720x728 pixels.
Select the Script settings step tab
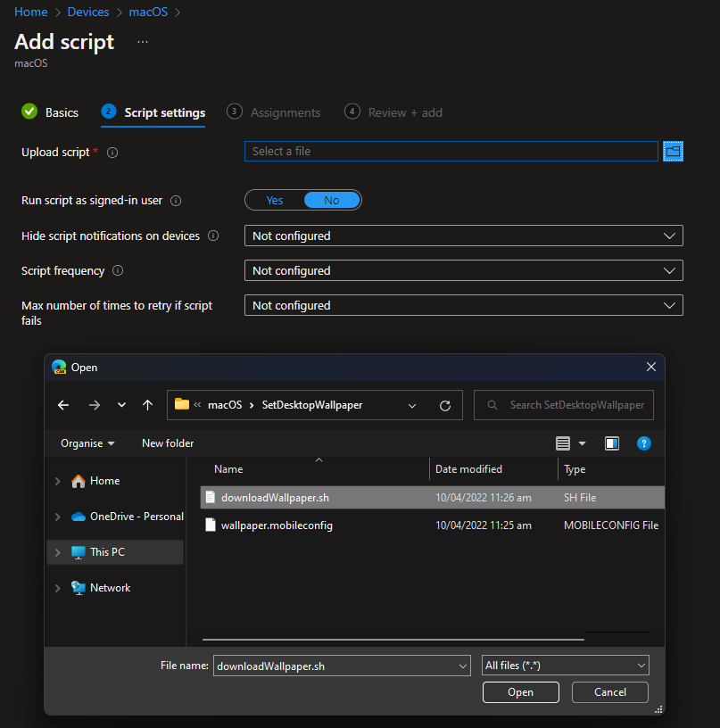click(153, 113)
